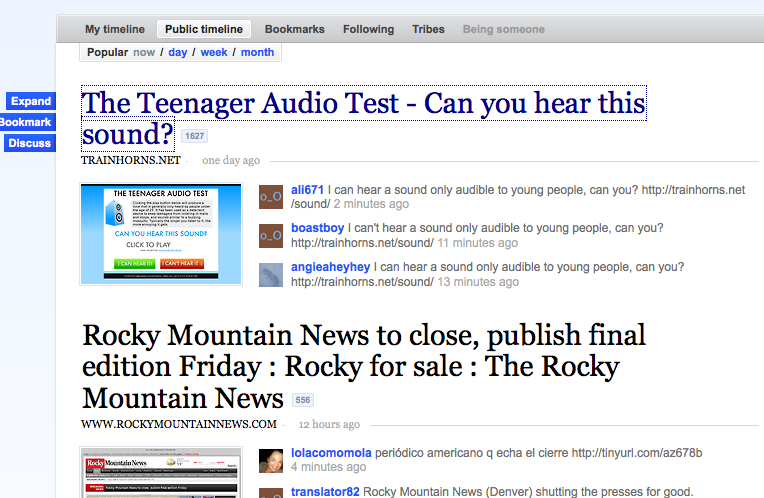Click the Bookmark button
Screen dimensions: 764x498
coord(27,122)
